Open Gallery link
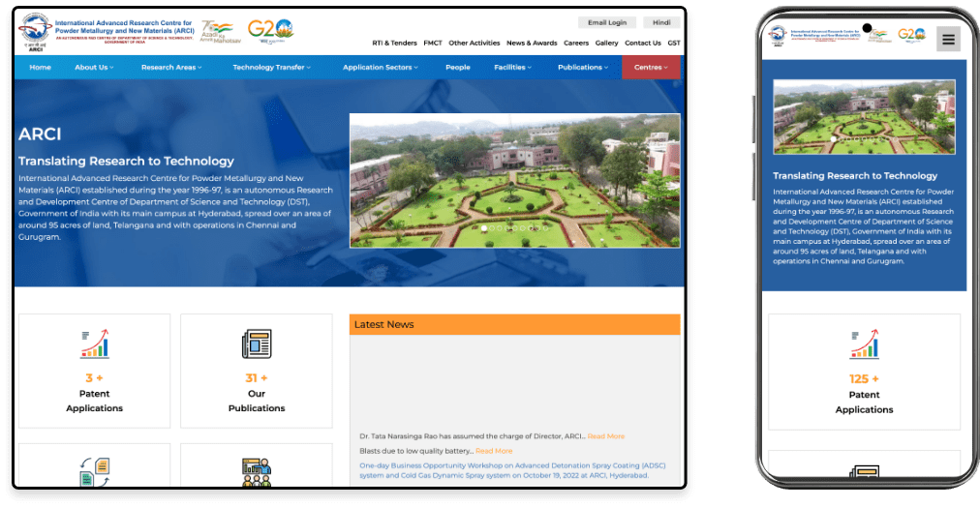Image resolution: width=980 pixels, height=507 pixels. 607,44
